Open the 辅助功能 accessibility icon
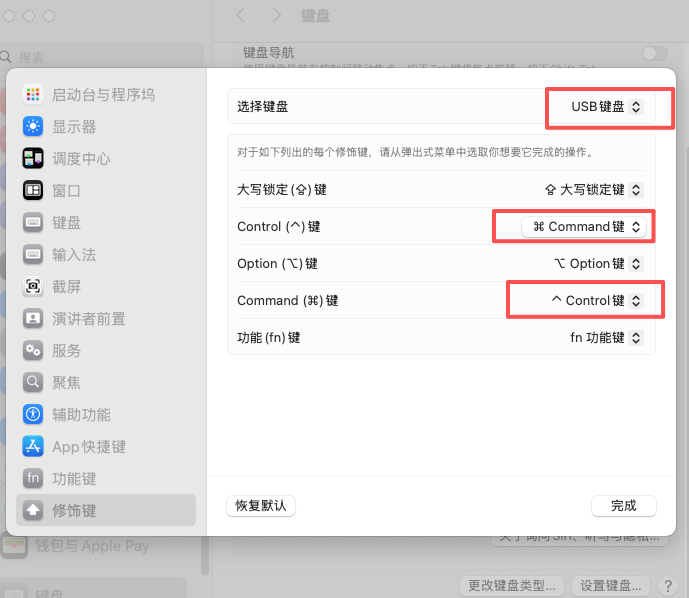The height and width of the screenshot is (598, 689). click(x=33, y=415)
